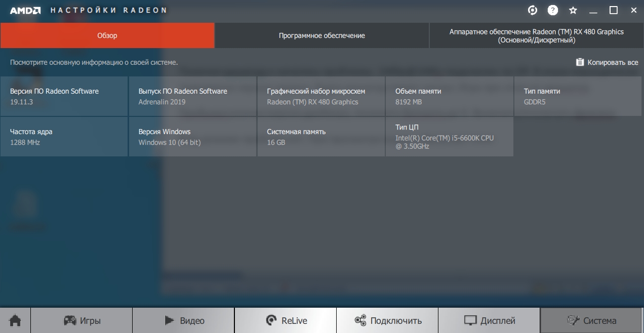Click the favorites star icon
The image size is (644, 333).
coord(573,10)
